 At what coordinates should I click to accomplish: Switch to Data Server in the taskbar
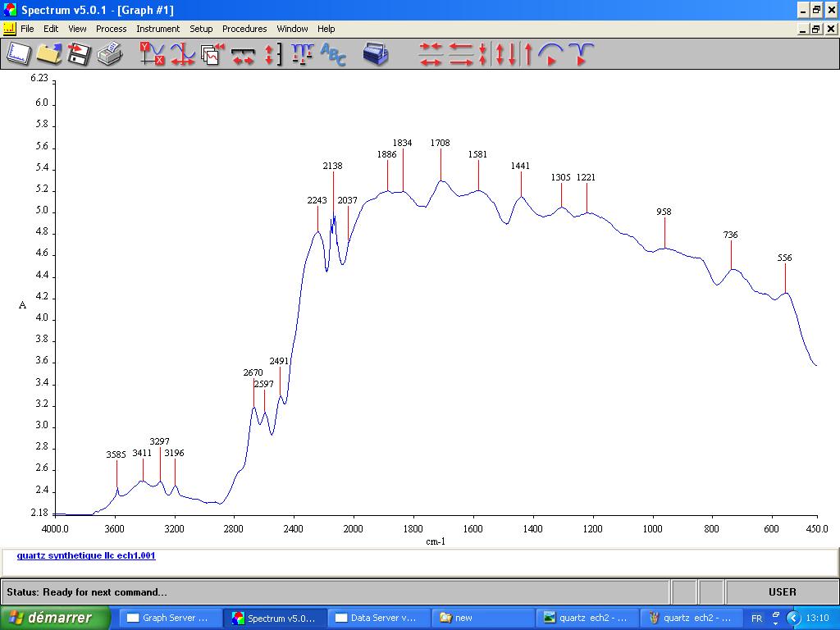[x=377, y=618]
